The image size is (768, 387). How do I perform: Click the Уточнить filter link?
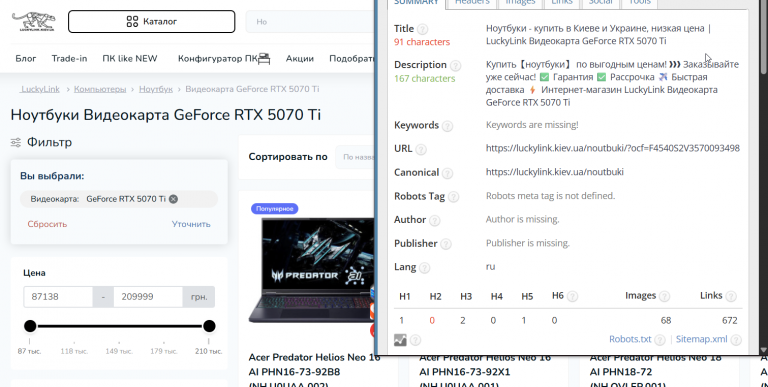click(191, 224)
